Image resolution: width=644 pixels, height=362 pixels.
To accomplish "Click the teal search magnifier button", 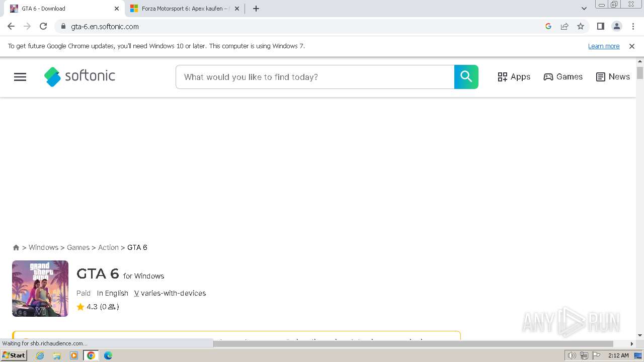I will coord(466,77).
